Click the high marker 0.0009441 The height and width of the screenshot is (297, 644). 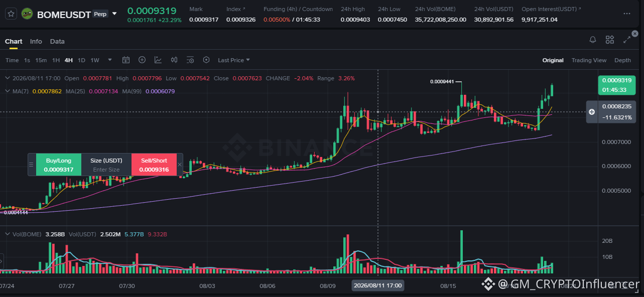coord(442,81)
